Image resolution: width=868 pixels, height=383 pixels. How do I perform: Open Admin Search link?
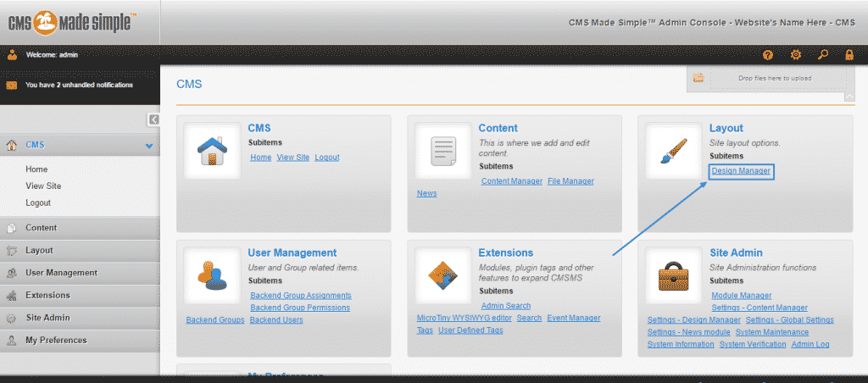click(506, 306)
